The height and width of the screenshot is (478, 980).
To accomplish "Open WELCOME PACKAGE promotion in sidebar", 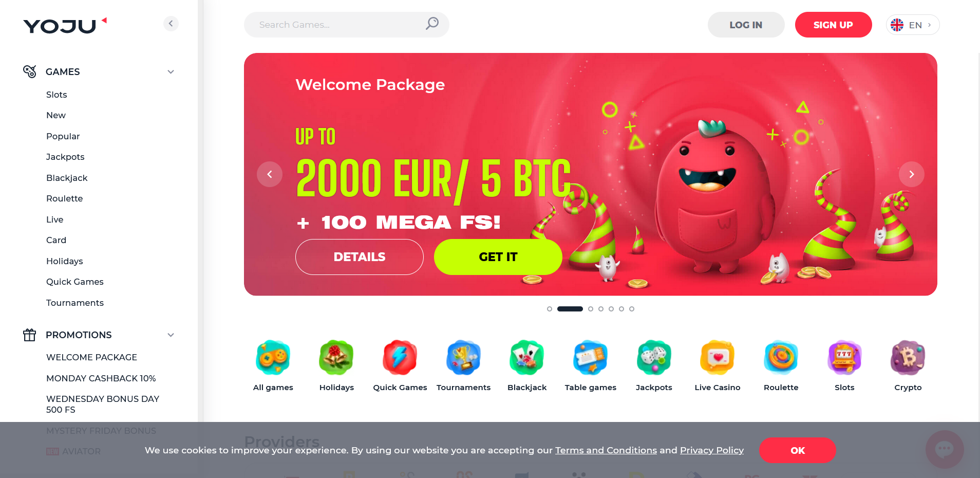I will pos(91,357).
